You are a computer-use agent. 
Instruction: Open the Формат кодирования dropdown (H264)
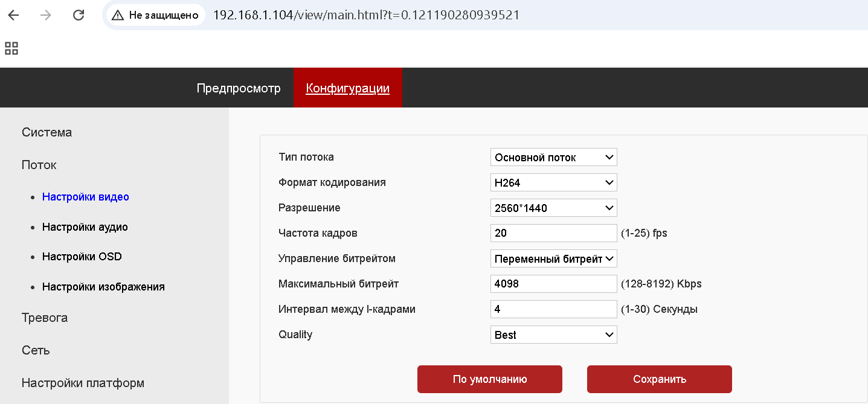pyautogui.click(x=554, y=182)
